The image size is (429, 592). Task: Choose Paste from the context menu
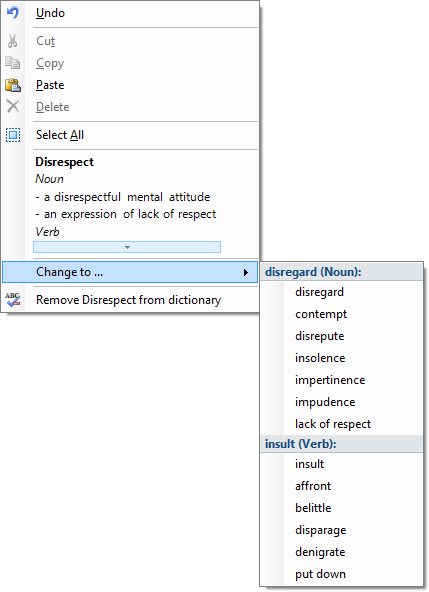(x=130, y=85)
